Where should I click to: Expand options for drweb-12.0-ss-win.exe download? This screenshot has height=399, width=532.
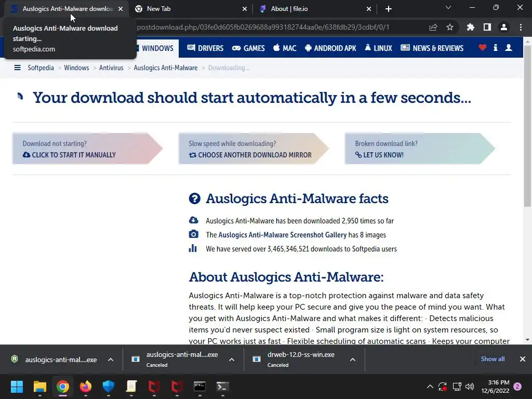tap(353, 360)
